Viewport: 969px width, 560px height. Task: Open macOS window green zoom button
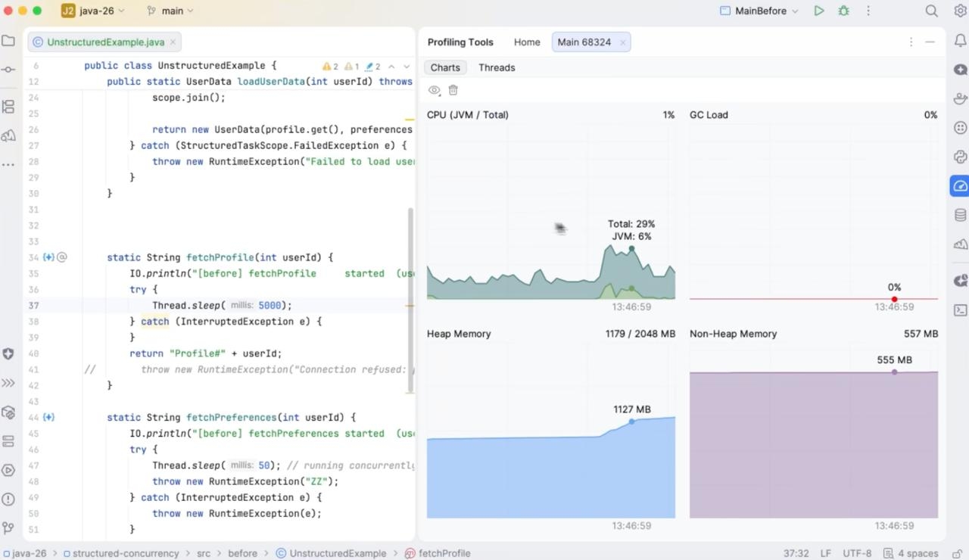coord(38,11)
